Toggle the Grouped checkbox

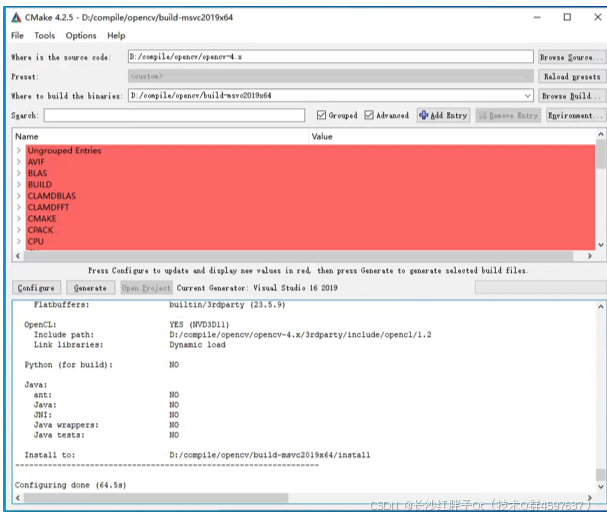tap(321, 115)
